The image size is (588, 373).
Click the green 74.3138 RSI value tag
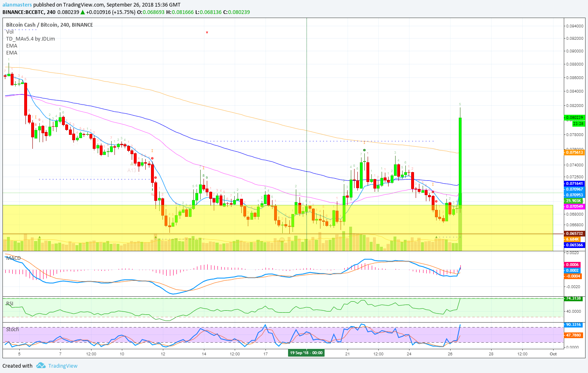(573, 298)
